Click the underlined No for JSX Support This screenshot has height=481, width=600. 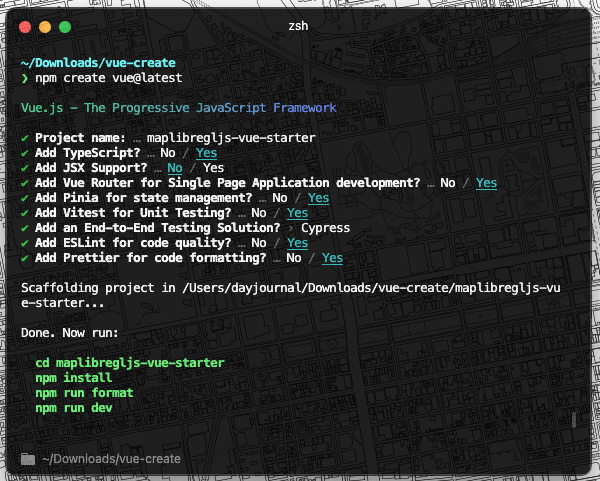point(175,168)
